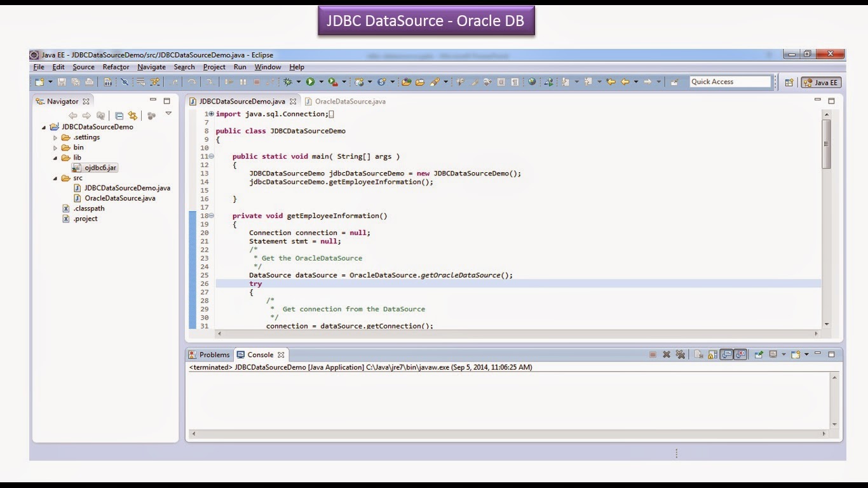Click the Last Edit Location arrow icon
The image size is (868, 488).
[611, 82]
